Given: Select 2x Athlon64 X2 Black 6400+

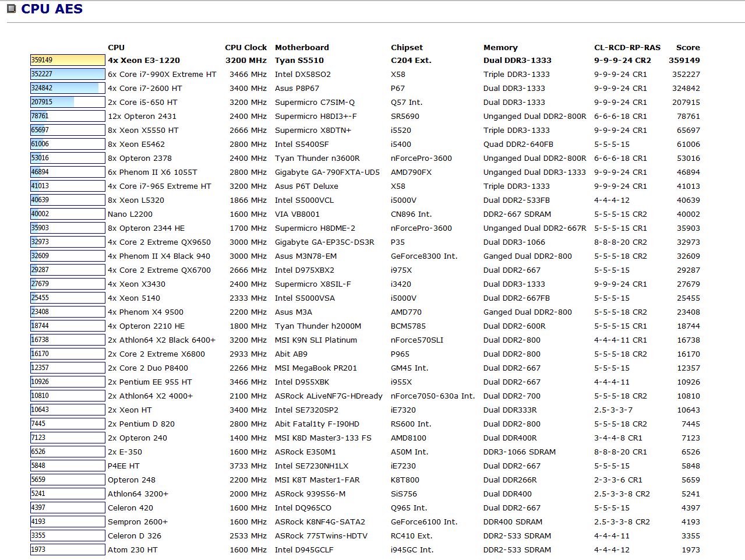Looking at the screenshot, I should [161, 340].
